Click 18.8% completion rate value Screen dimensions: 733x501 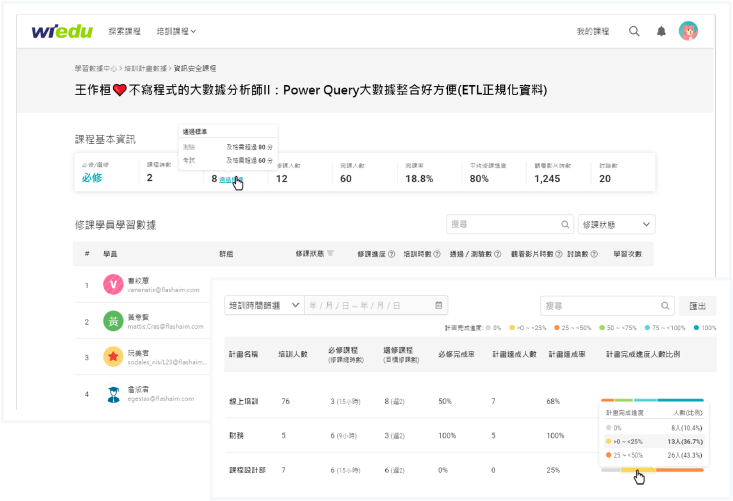point(419,179)
